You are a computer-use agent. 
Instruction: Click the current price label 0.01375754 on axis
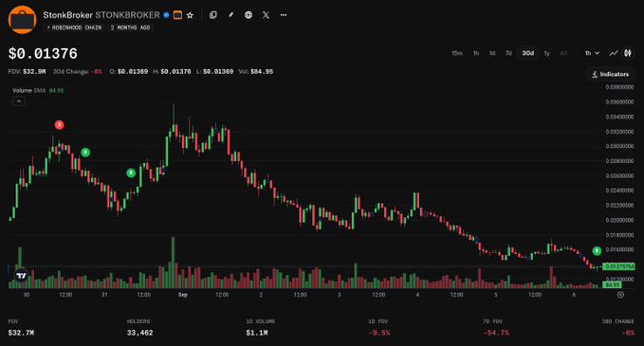pyautogui.click(x=618, y=266)
